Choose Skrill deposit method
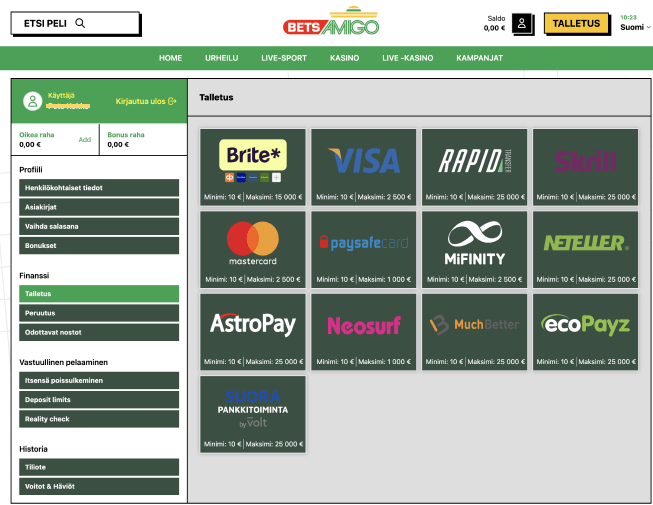 click(x=585, y=167)
